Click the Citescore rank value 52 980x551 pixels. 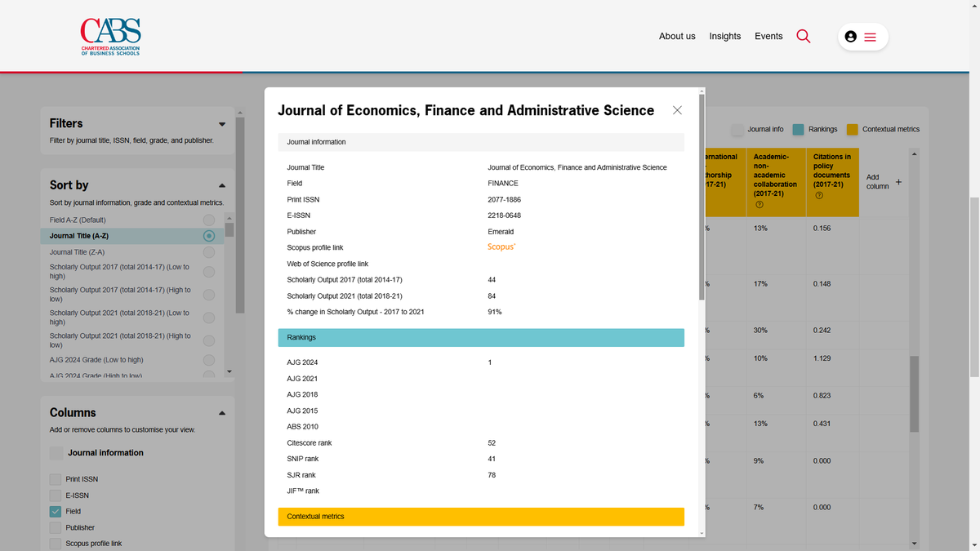492,443
